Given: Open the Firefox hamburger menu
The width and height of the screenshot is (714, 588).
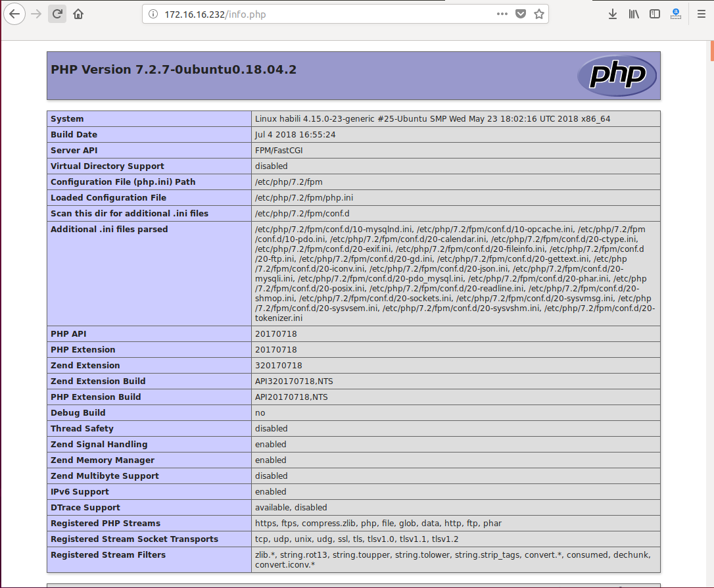Looking at the screenshot, I should 701,14.
